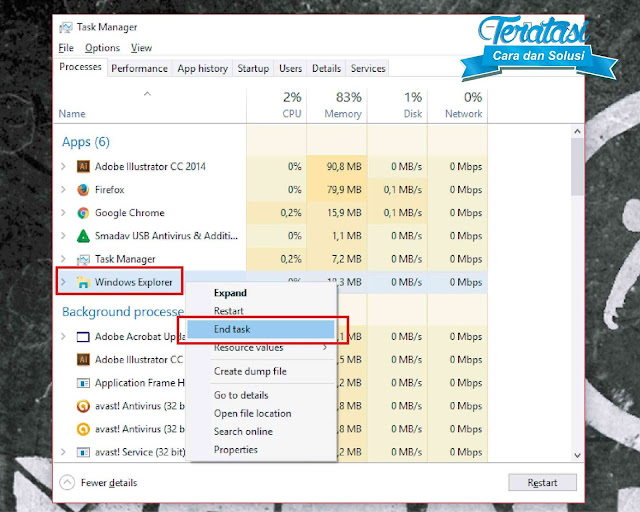
Task: Click the vertical scrollbar thumb
Action: pos(577,167)
